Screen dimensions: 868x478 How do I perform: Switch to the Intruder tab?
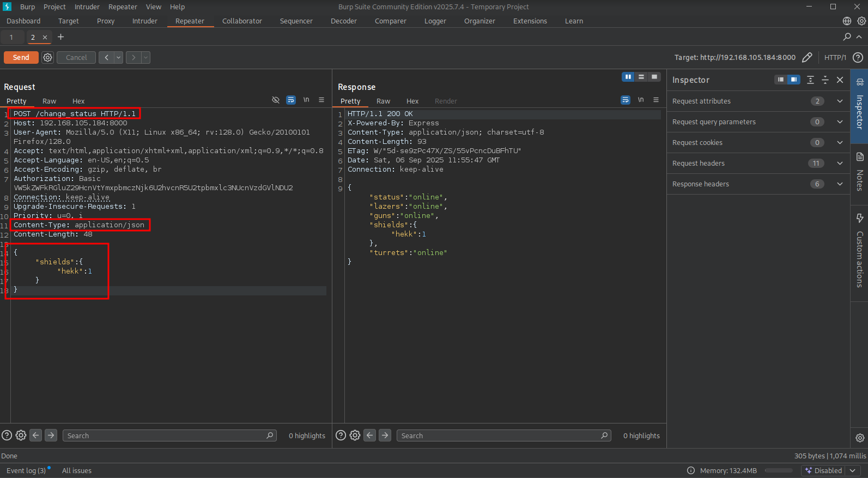pos(144,21)
